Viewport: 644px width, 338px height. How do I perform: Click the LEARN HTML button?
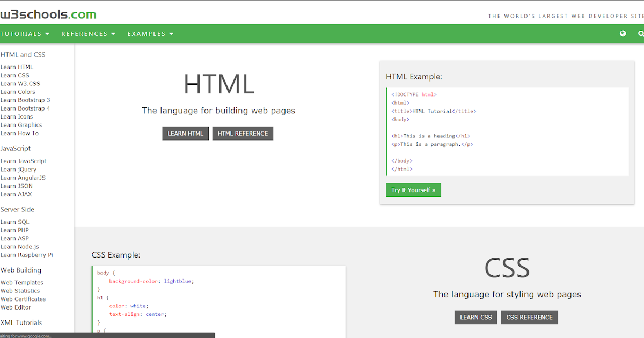185,134
